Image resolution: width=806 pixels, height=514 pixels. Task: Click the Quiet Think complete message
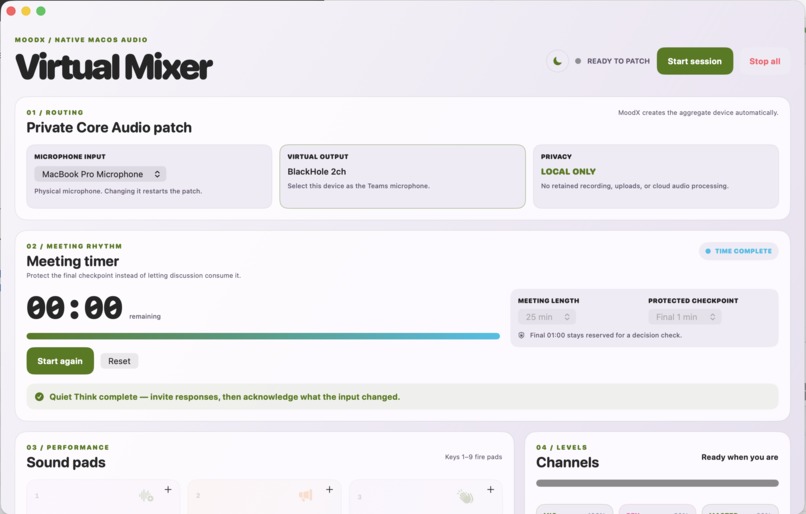tap(225, 397)
